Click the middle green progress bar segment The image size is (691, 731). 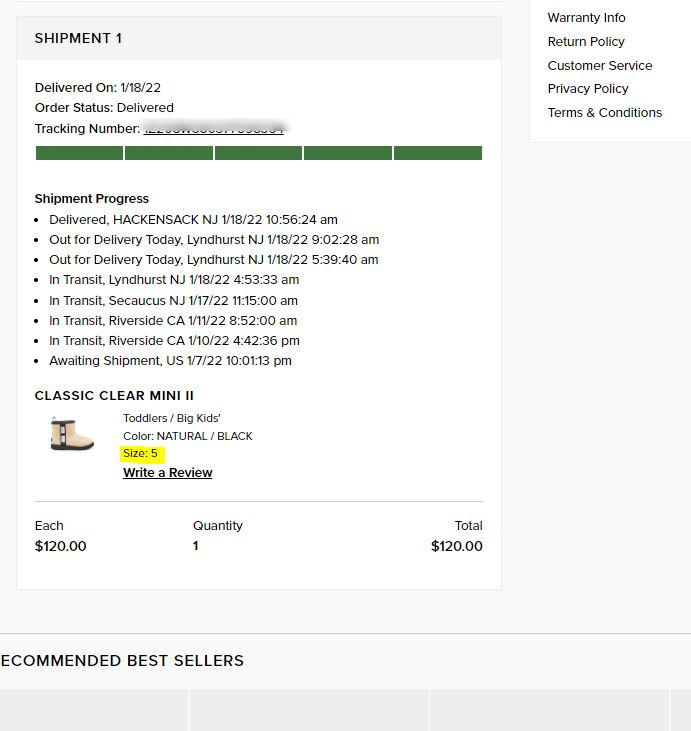258,153
